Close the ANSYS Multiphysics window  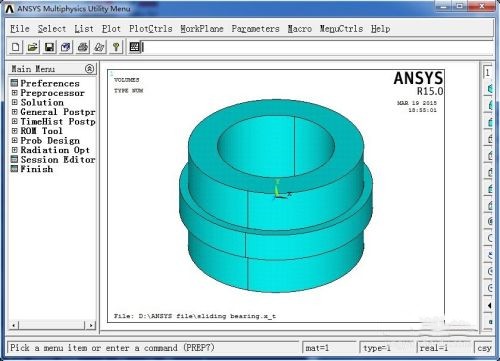tap(482, 6)
